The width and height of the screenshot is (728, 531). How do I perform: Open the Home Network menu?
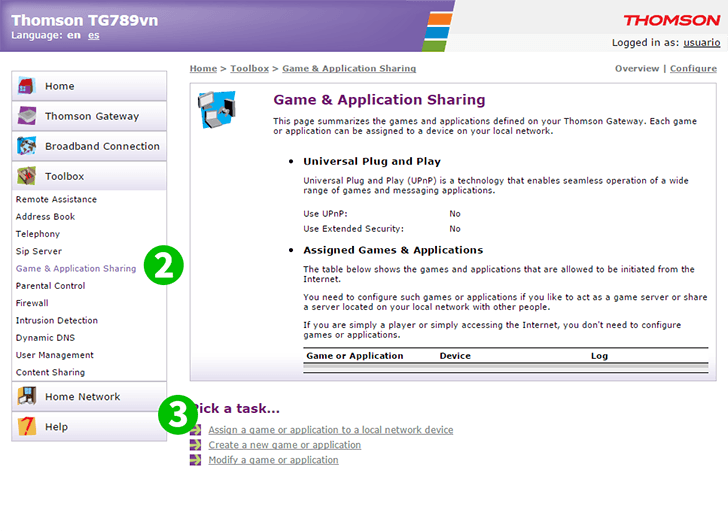point(89,396)
